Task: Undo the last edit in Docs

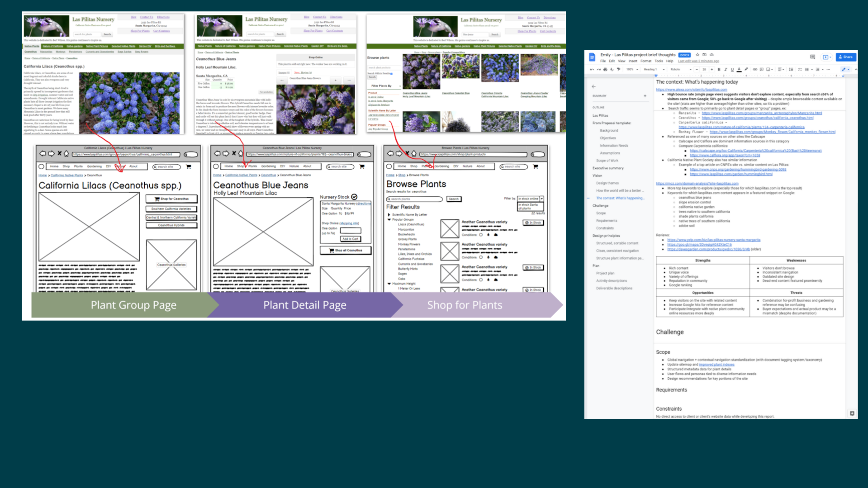Action: coord(592,69)
